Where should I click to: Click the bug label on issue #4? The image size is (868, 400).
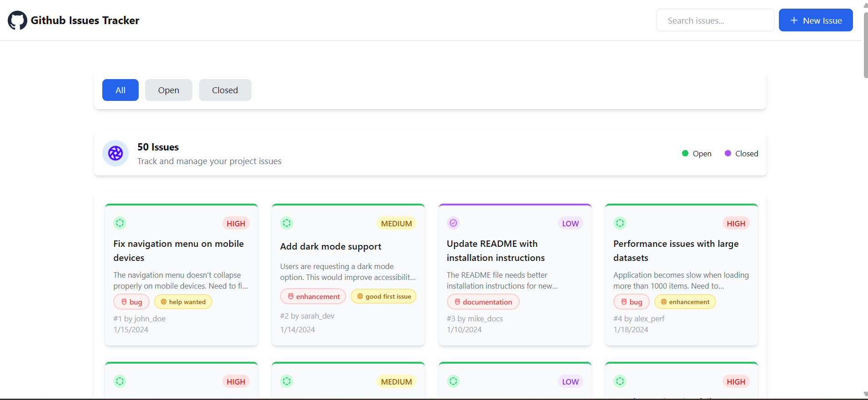point(632,302)
